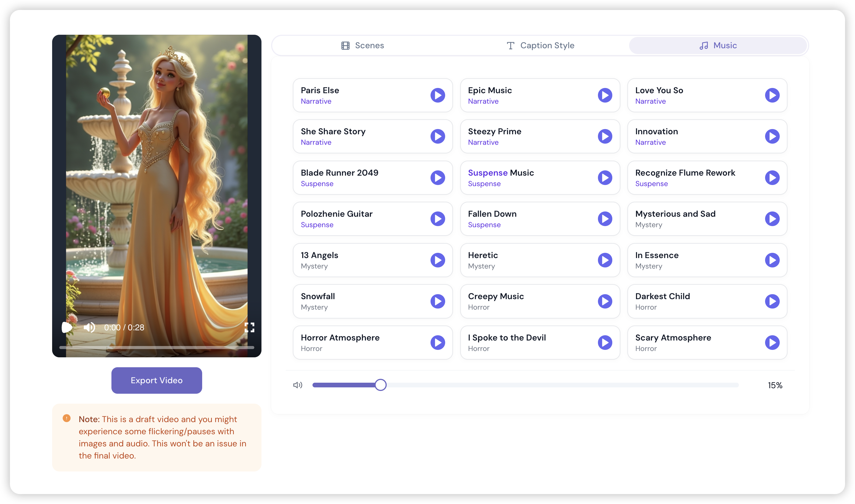Seek on the video progress bar
855x504 pixels.
click(x=157, y=347)
